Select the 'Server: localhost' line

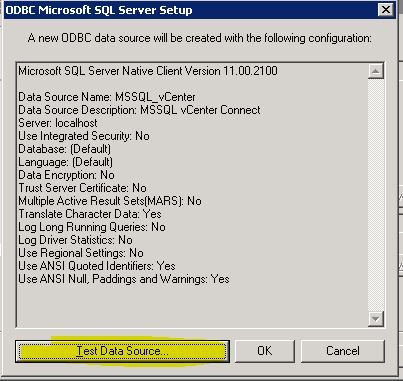58,123
